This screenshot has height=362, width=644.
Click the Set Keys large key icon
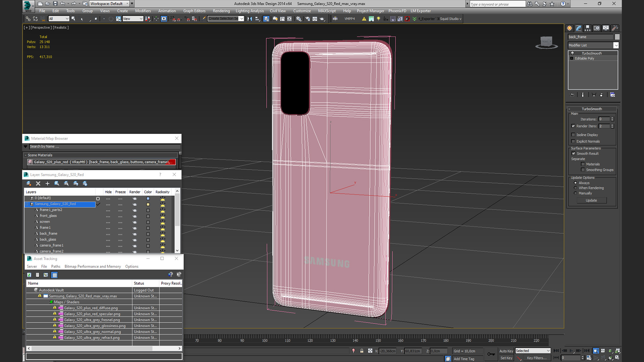point(491,354)
